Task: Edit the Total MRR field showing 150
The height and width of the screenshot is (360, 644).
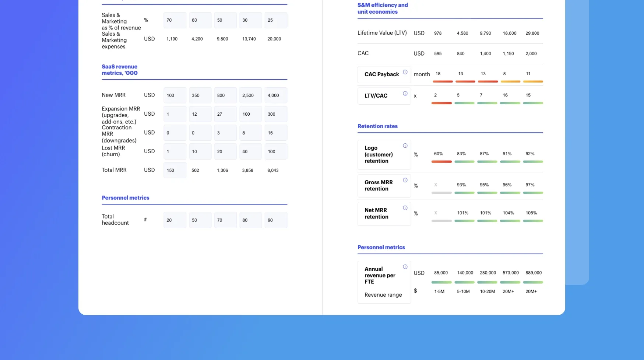Action: click(175, 171)
